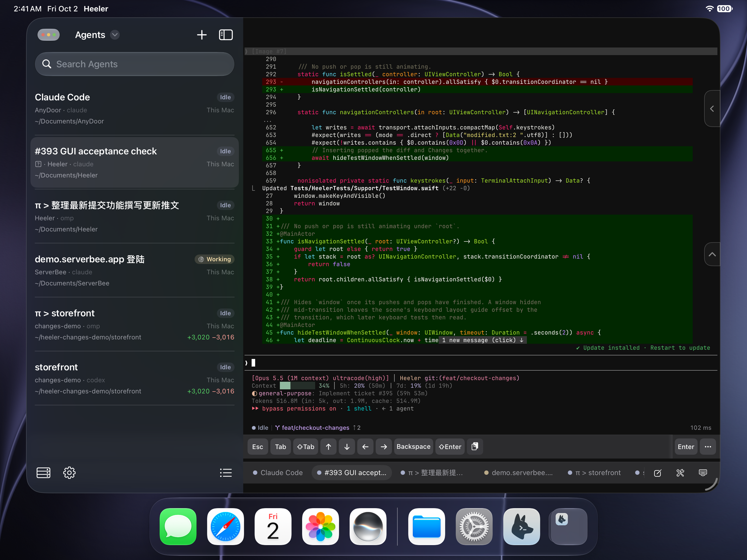Tap the Shift-Tab key button

[x=306, y=447]
